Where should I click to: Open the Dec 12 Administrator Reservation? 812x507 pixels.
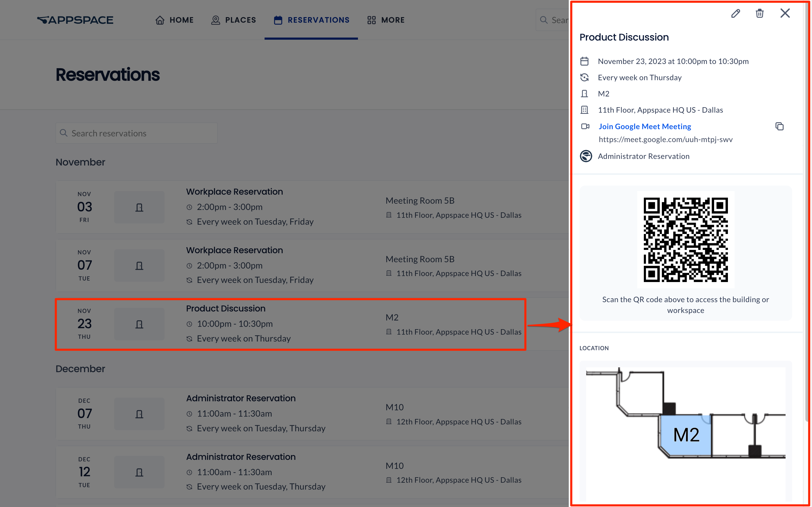(x=312, y=472)
